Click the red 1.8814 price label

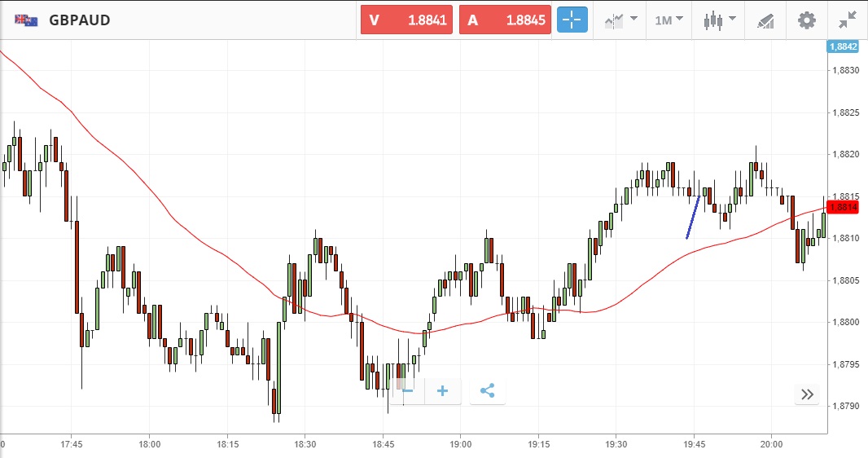pos(843,207)
